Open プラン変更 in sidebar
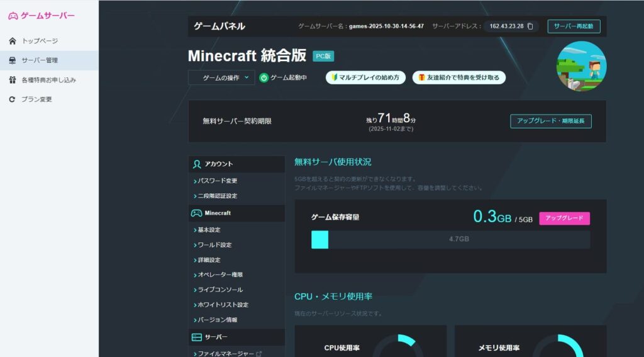 pyautogui.click(x=49, y=99)
